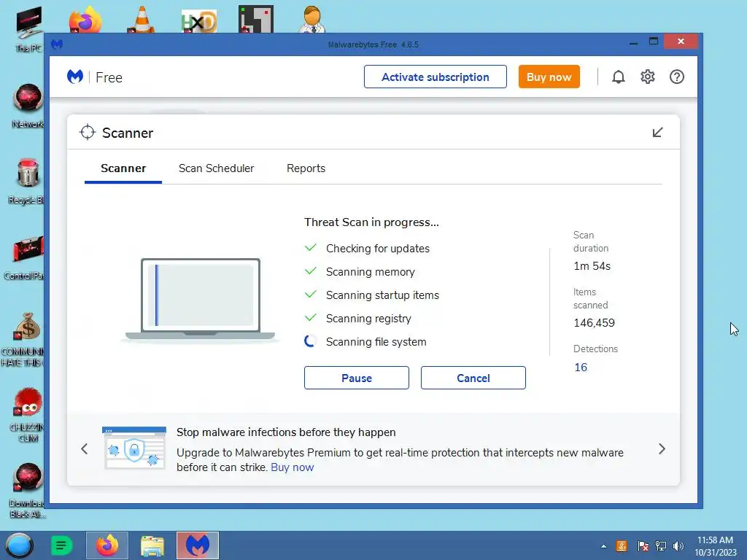The width and height of the screenshot is (747, 560).
Task: Click Activate subscription button
Action: [436, 77]
